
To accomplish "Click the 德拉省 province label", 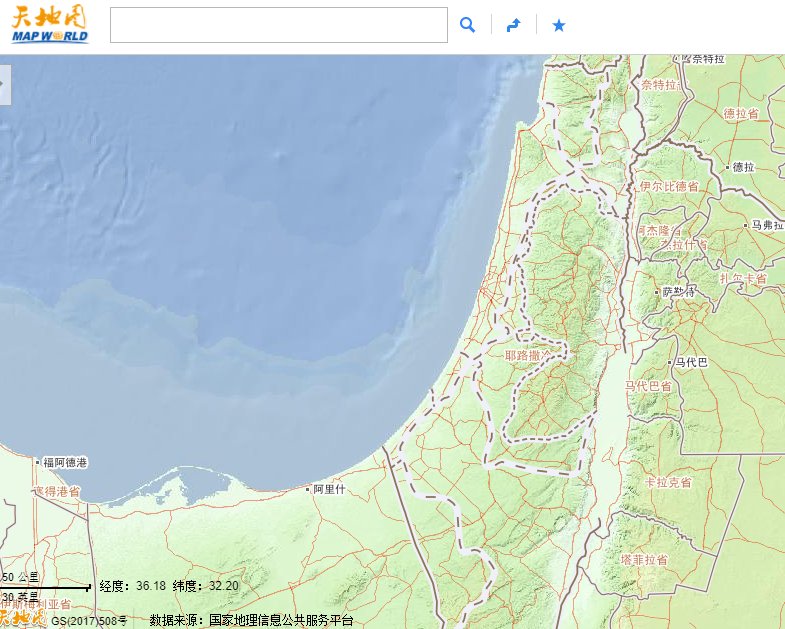I will click(x=741, y=114).
